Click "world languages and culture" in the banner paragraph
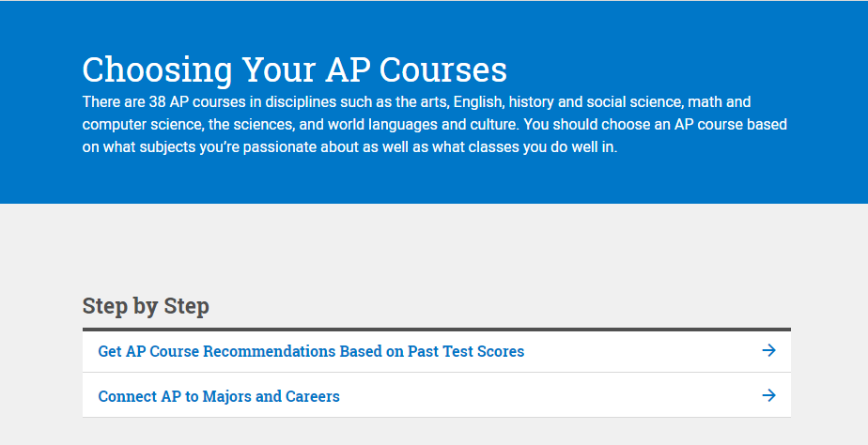 (x=424, y=125)
